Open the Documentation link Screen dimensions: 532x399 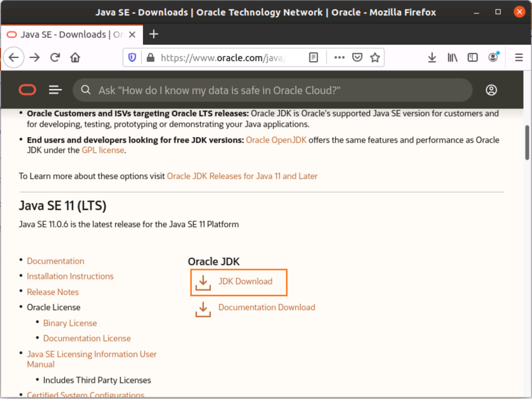55,261
